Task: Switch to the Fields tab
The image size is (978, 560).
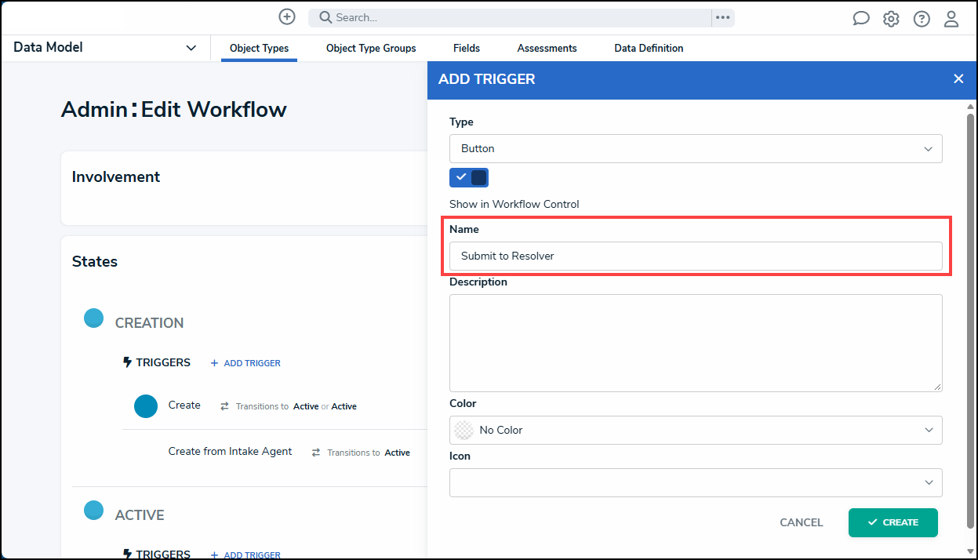Action: pyautogui.click(x=467, y=48)
